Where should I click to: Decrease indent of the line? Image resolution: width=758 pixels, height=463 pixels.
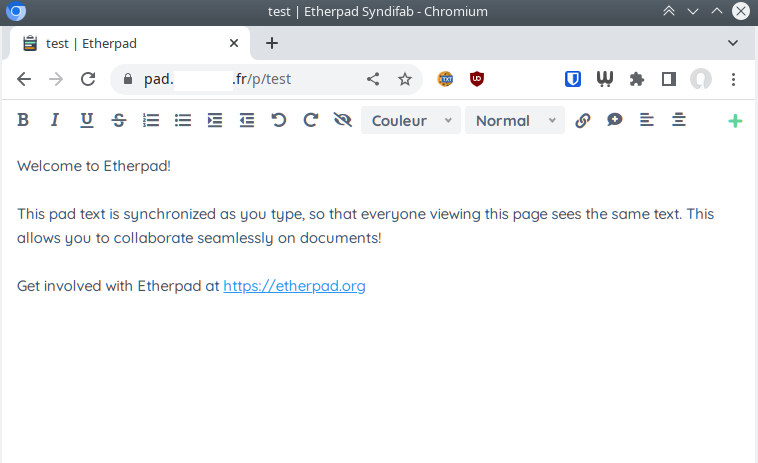pyautogui.click(x=247, y=120)
